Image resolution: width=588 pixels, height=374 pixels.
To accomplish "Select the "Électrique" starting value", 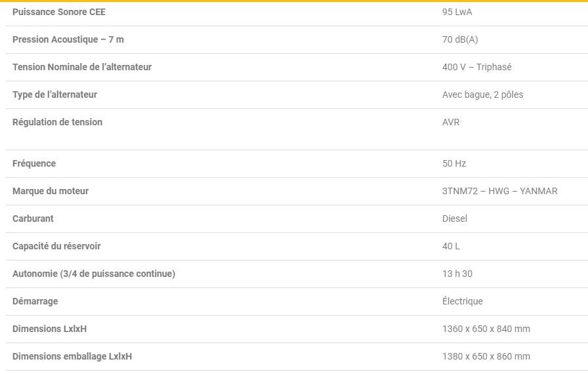I will 463,301.
